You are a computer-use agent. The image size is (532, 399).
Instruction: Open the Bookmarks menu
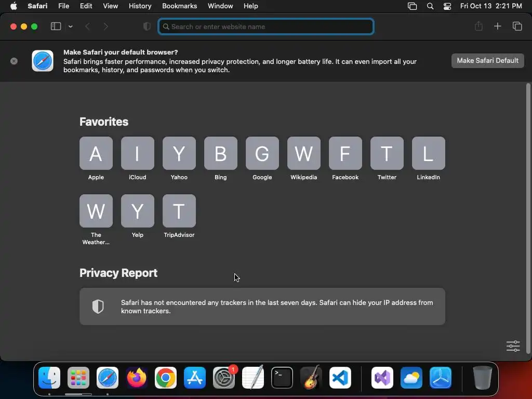point(179,6)
